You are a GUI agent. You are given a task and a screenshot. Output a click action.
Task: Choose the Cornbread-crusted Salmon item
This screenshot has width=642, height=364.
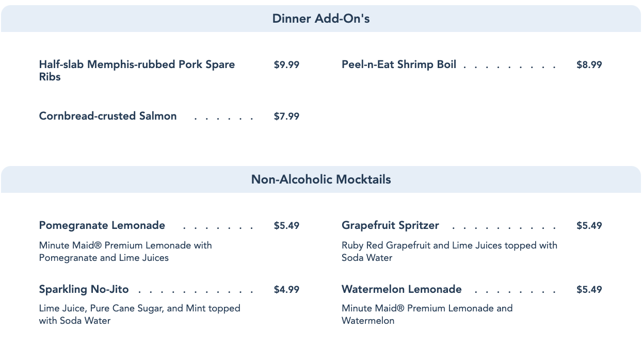click(x=108, y=116)
